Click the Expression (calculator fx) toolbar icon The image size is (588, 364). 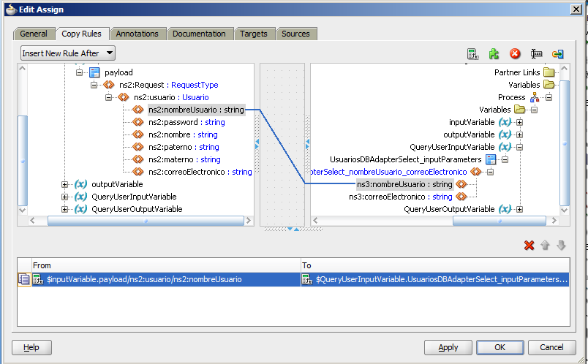coord(472,54)
